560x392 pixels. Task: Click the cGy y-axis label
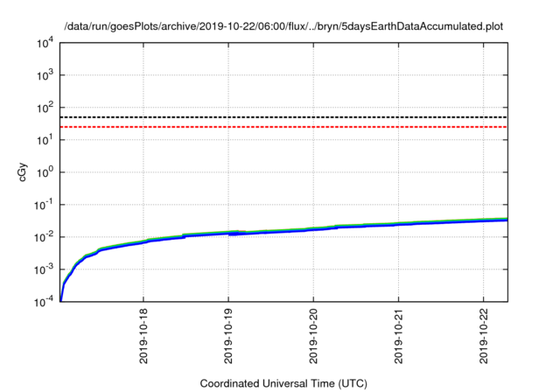22,172
